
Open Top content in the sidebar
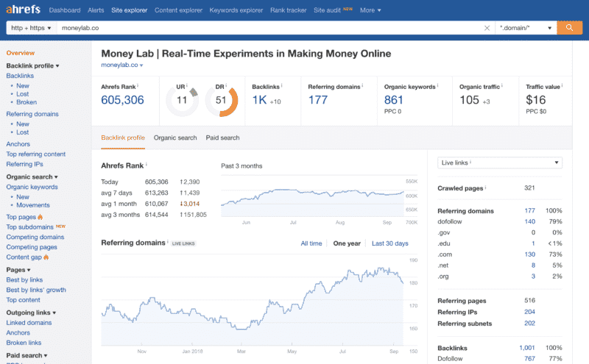(x=23, y=300)
